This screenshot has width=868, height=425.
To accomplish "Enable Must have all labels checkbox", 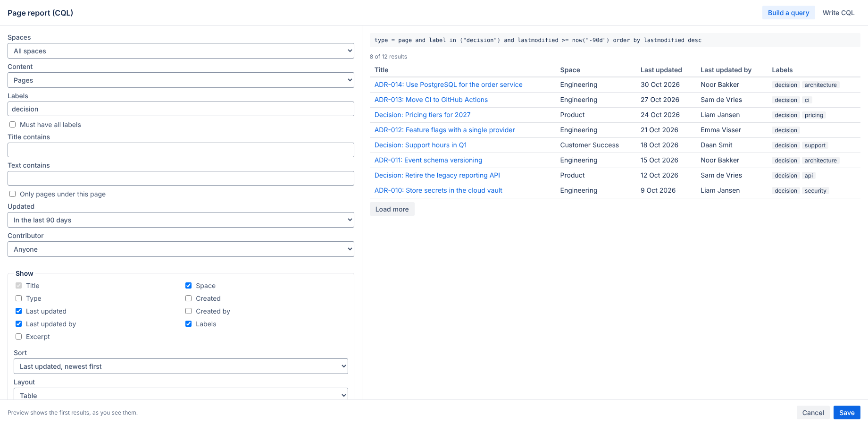I will (13, 125).
